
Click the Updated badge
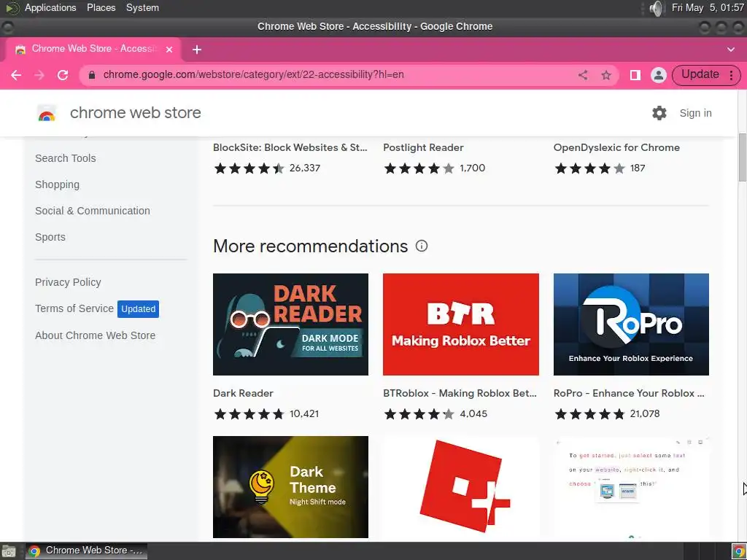coord(138,308)
